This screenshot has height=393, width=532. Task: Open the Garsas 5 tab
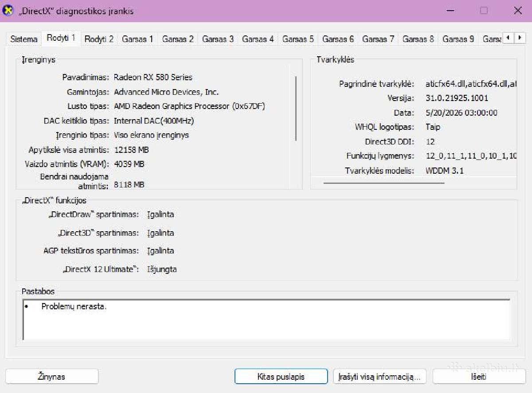click(298, 39)
